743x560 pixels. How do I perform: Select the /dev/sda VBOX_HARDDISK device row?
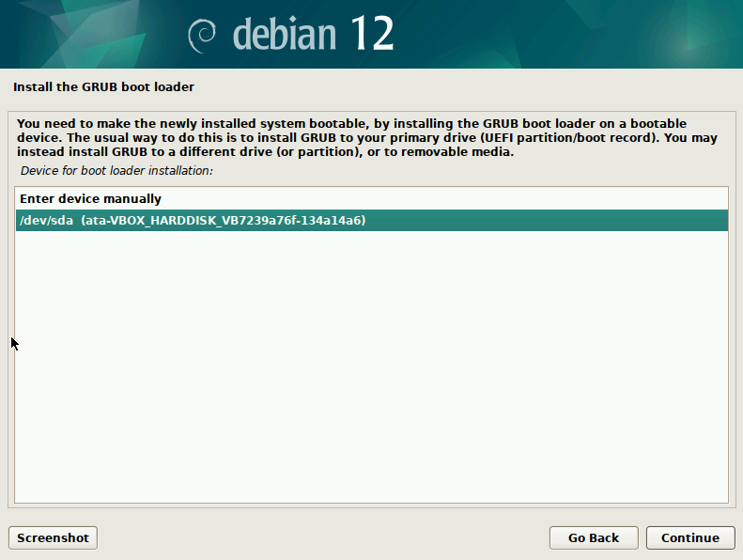372,221
